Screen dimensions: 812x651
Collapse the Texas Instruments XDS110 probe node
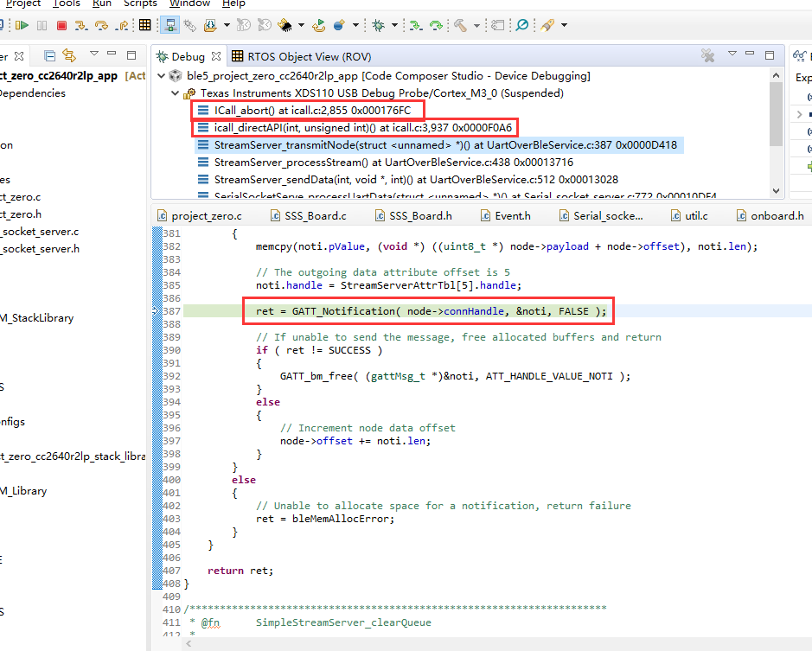[176, 93]
